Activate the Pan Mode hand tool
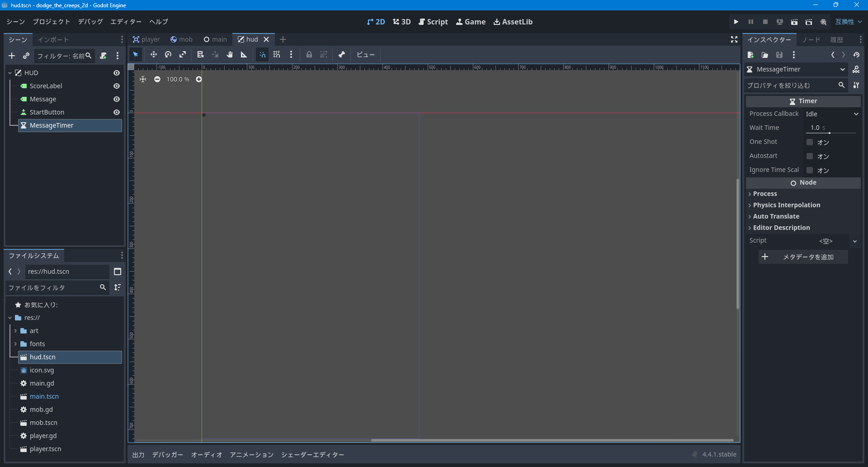868x467 pixels. click(230, 55)
